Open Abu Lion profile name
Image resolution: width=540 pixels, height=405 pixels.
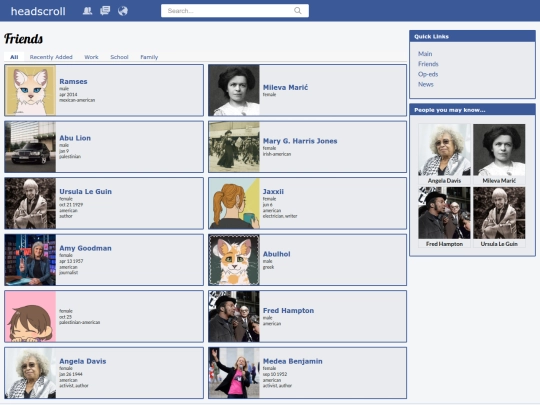75,138
